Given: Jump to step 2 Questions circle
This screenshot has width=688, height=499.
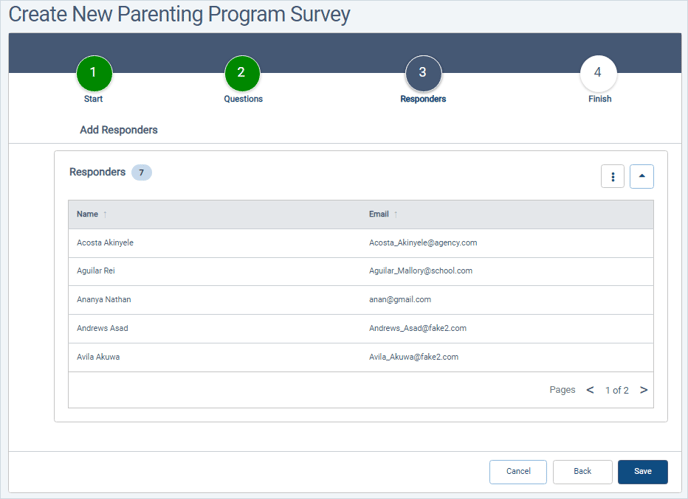Looking at the screenshot, I should 242,73.
